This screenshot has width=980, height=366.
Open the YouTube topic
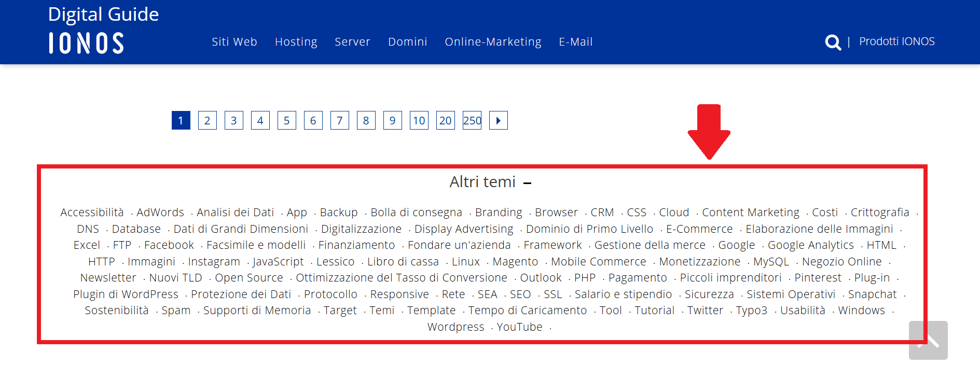click(519, 327)
